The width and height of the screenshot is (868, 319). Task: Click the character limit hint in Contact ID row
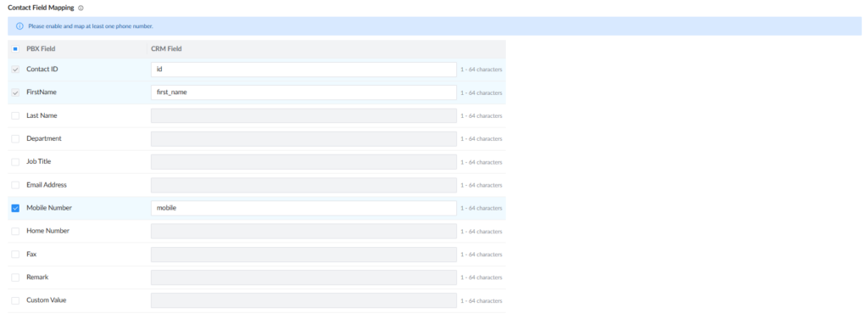[x=481, y=70]
